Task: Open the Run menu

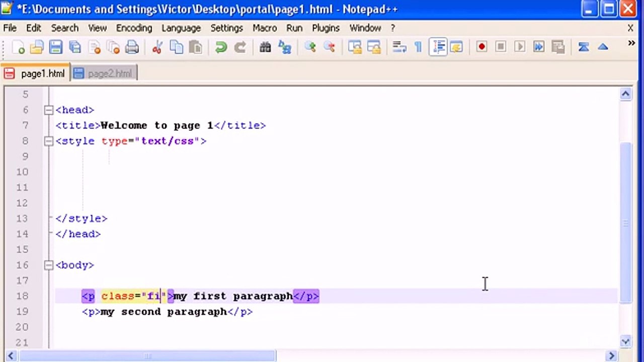Action: pos(294,28)
